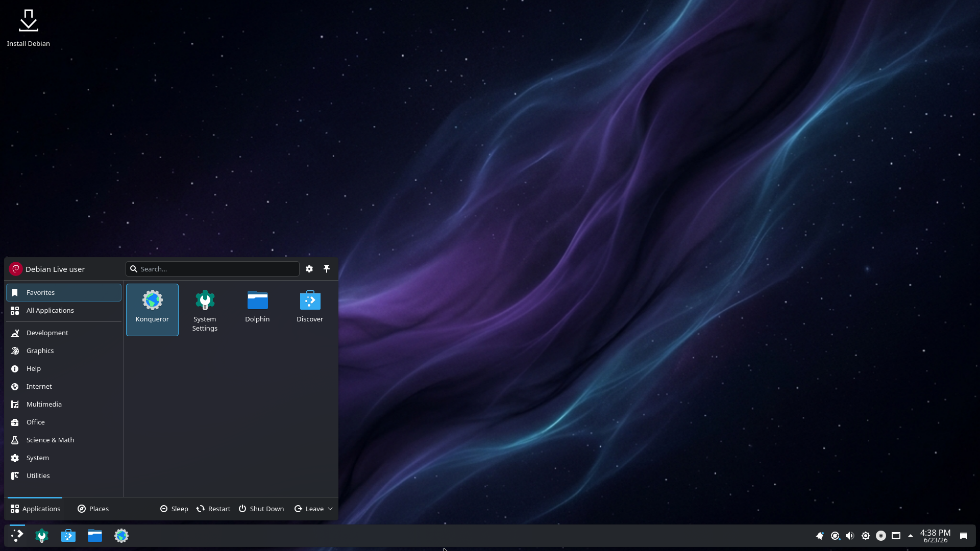Viewport: 980px width, 551px height.
Task: Open Discover software center from Favorites
Action: click(x=310, y=310)
